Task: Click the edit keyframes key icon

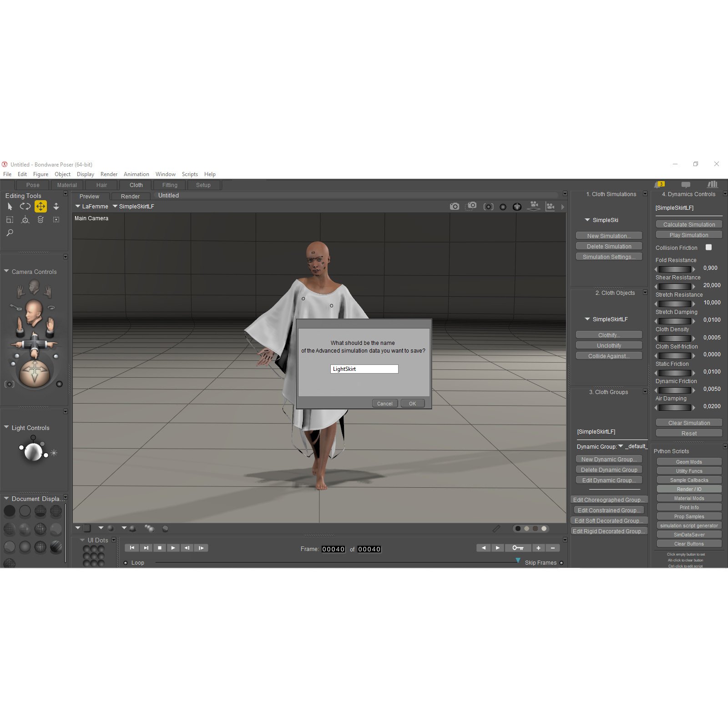Action: click(x=518, y=548)
